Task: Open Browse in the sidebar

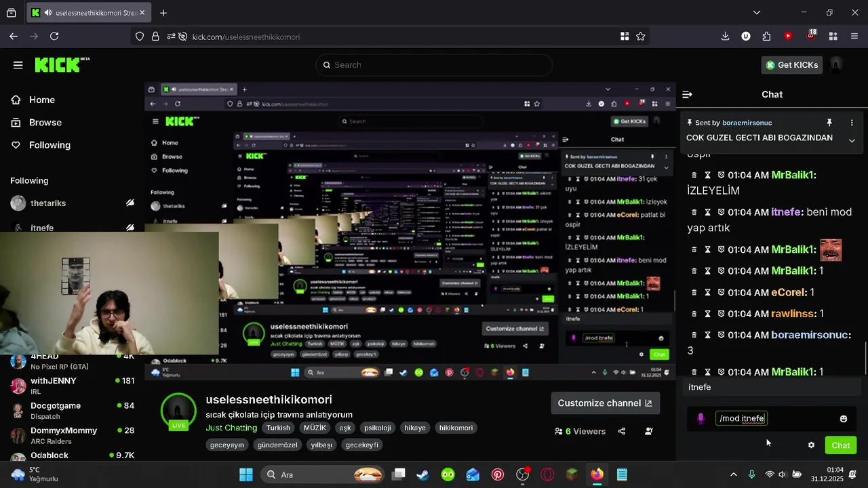Action: point(45,122)
